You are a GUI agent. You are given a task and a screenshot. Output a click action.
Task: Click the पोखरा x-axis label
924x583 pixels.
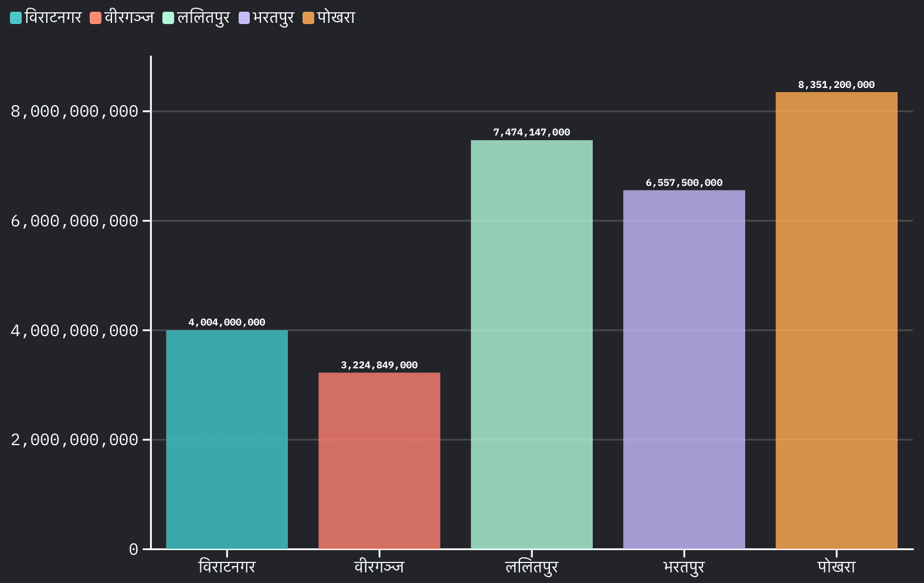click(837, 567)
